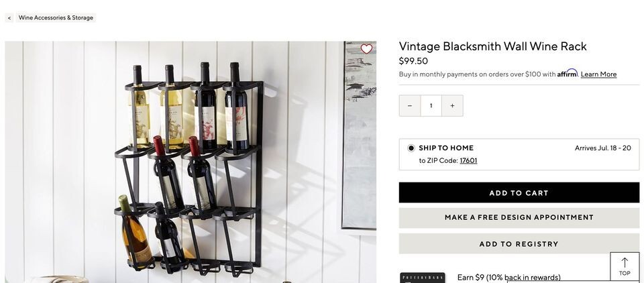644x283 pixels.
Task: Click the Arrives Jul. 18 - 20 delivery estimate
Action: (x=602, y=148)
